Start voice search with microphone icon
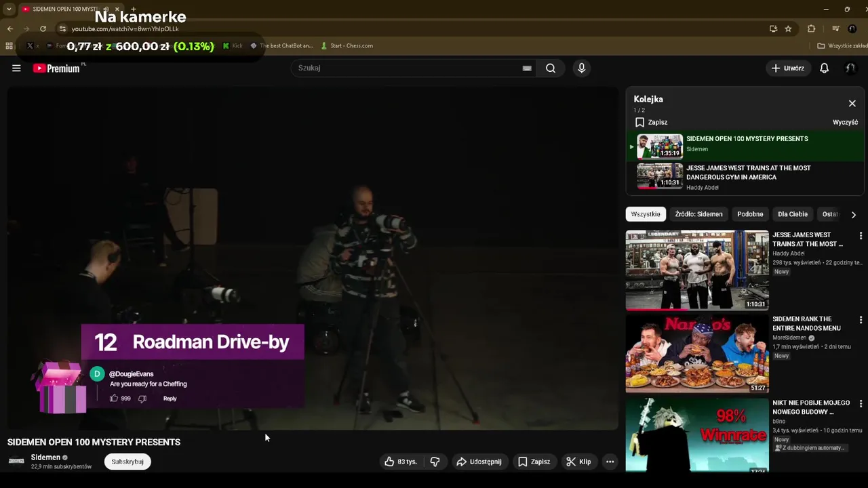This screenshot has width=868, height=488. [x=581, y=68]
